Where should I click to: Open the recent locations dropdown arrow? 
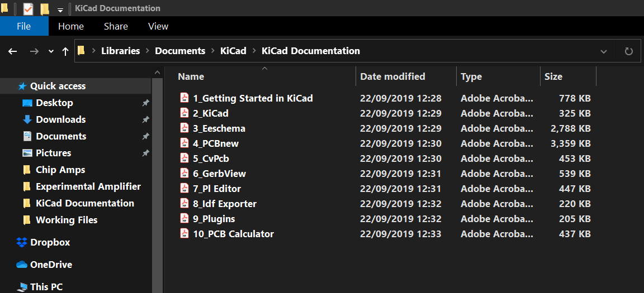point(51,52)
